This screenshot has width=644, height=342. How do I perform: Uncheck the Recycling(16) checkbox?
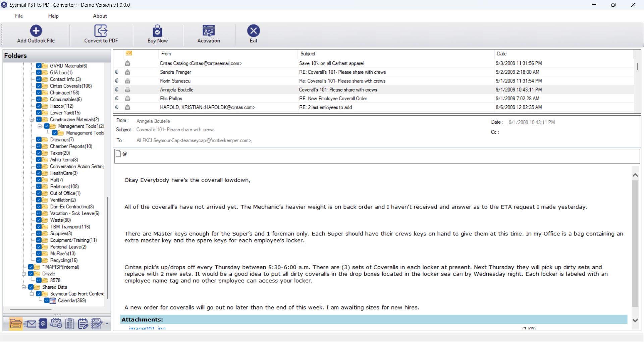coord(39,260)
